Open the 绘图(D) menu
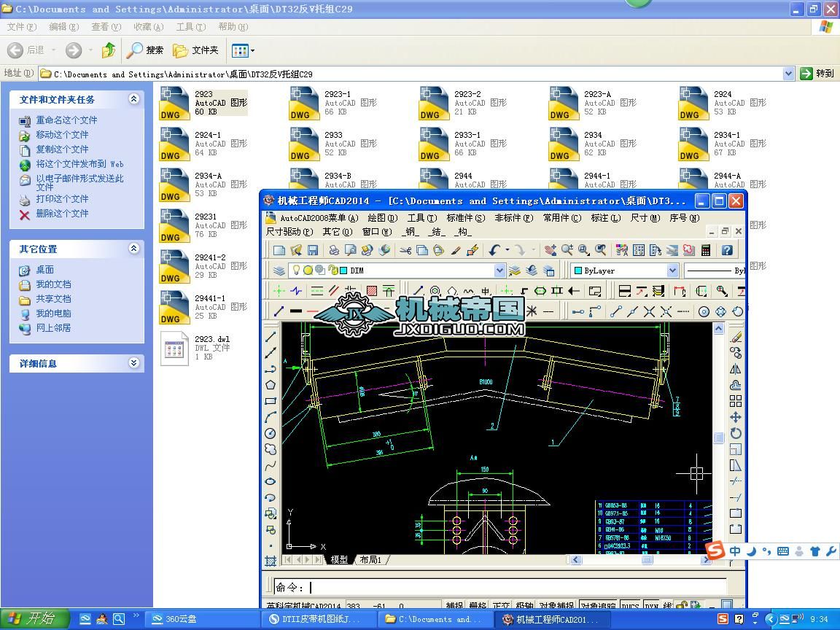This screenshot has width=840, height=630. (x=382, y=217)
